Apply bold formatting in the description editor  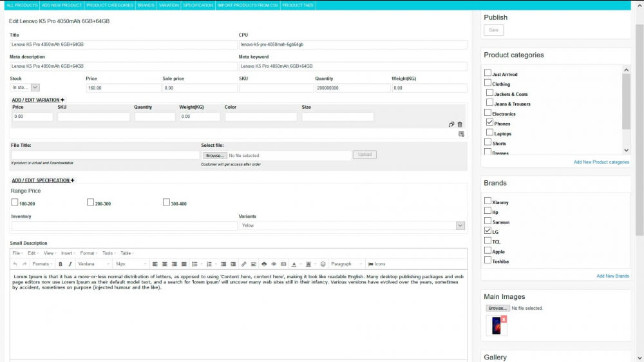pos(61,264)
